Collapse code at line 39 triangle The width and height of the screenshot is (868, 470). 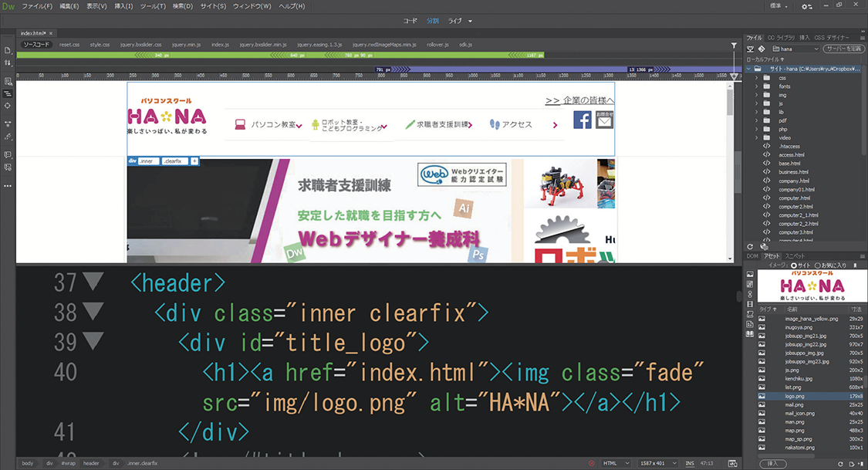coord(93,341)
